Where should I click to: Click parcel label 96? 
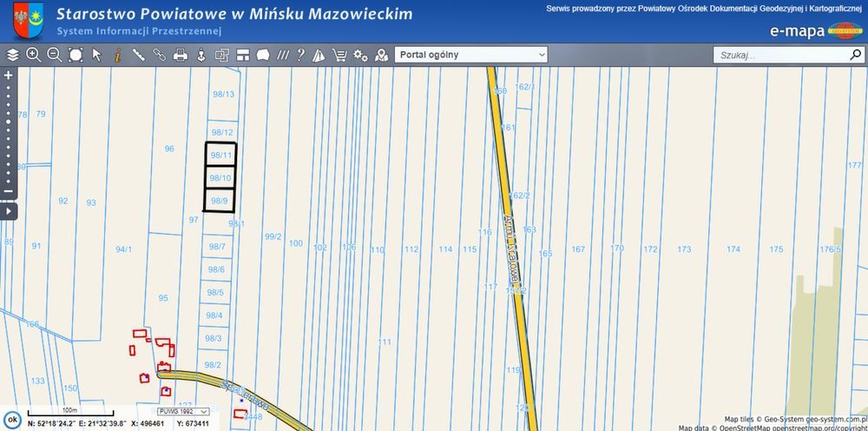tap(169, 149)
